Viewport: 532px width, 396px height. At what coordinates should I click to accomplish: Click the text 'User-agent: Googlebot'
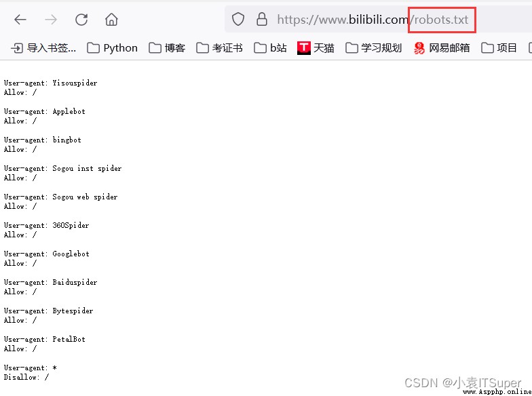46,254
